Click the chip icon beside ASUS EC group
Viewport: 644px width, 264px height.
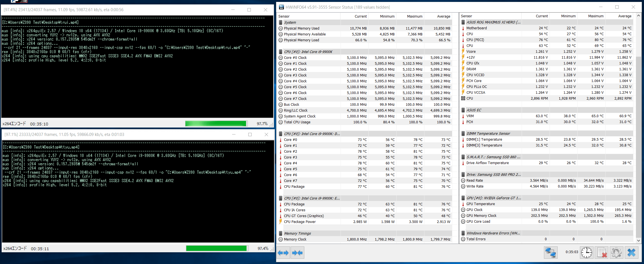[x=463, y=110]
